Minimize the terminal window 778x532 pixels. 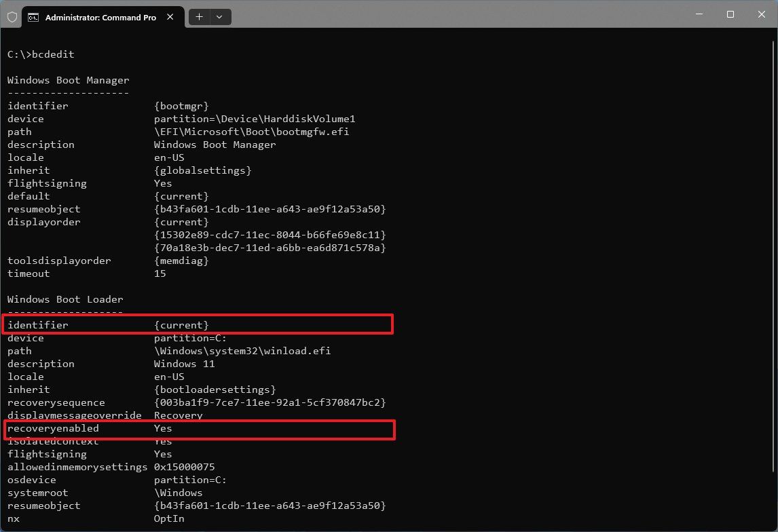click(699, 14)
